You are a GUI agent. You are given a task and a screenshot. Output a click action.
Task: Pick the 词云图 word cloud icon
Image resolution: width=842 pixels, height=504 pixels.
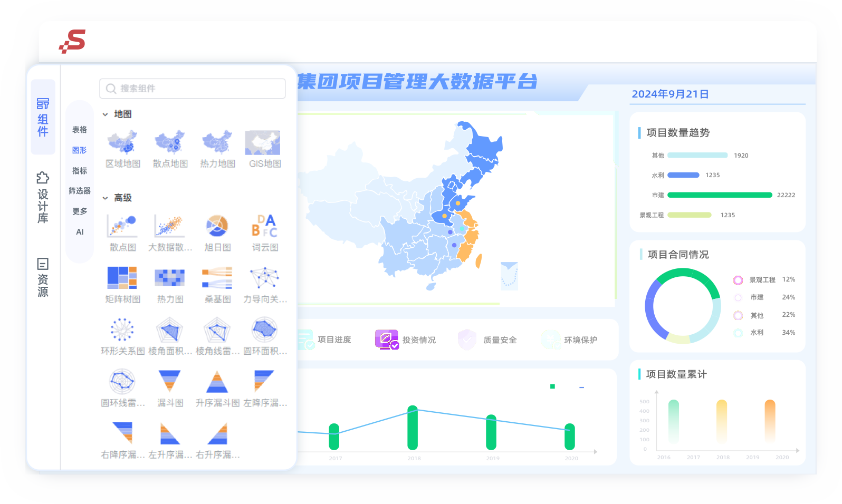click(x=264, y=226)
